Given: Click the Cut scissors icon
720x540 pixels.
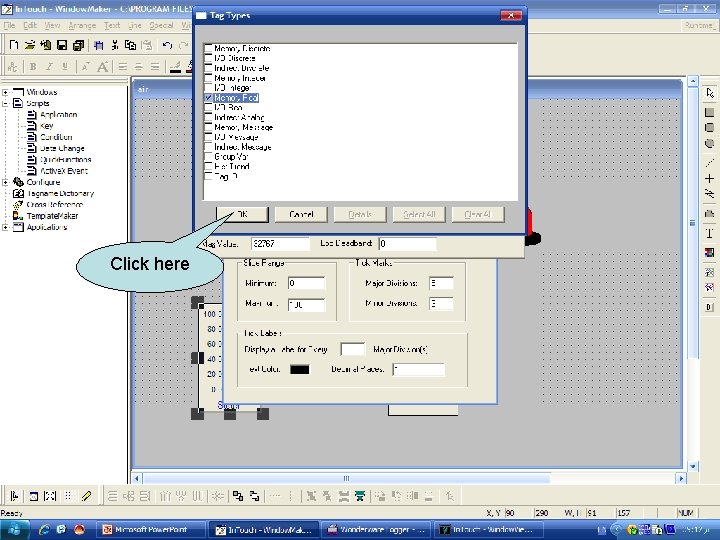Looking at the screenshot, I should click(115, 45).
